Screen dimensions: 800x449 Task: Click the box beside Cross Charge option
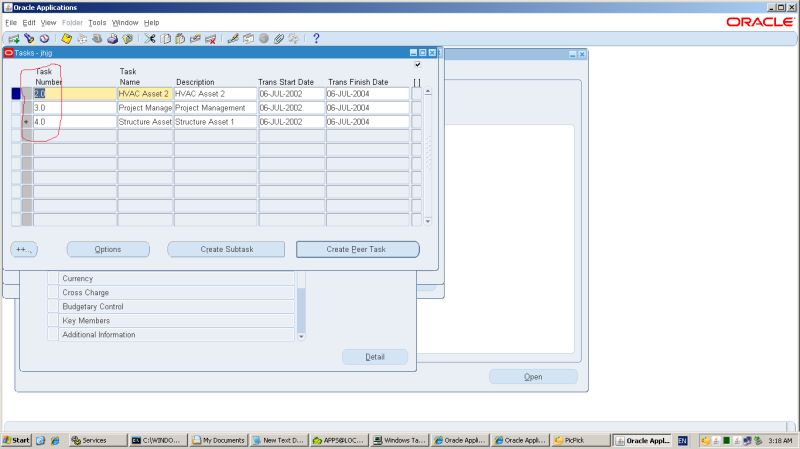pos(53,292)
